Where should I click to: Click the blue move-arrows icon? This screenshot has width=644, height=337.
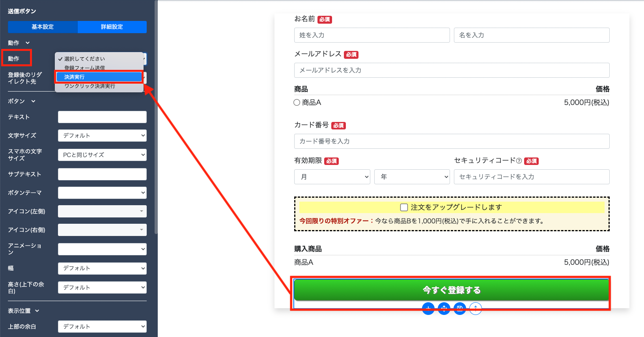coord(444,309)
